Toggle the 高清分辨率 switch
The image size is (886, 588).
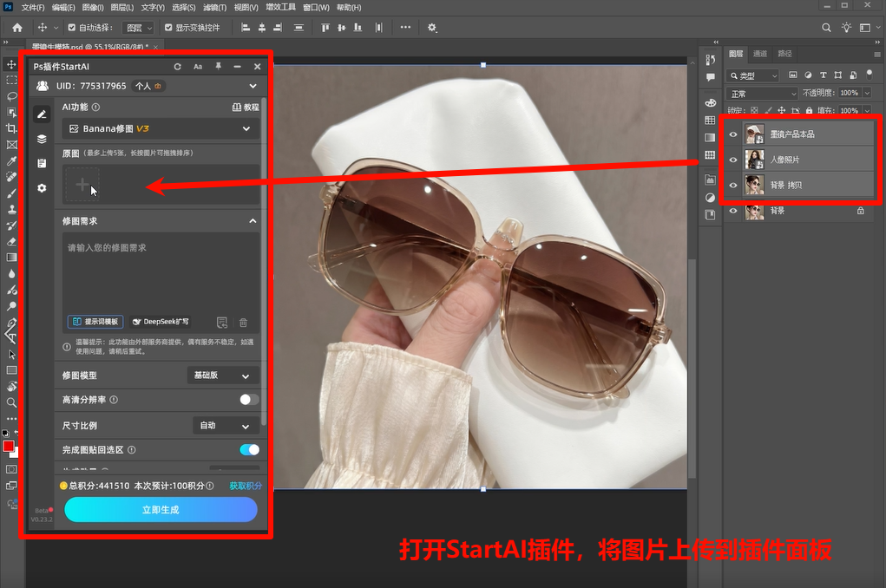pos(249,400)
